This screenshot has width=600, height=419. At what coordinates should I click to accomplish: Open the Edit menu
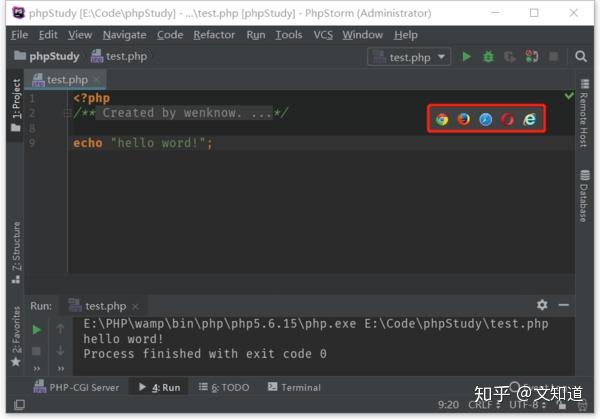click(x=48, y=35)
